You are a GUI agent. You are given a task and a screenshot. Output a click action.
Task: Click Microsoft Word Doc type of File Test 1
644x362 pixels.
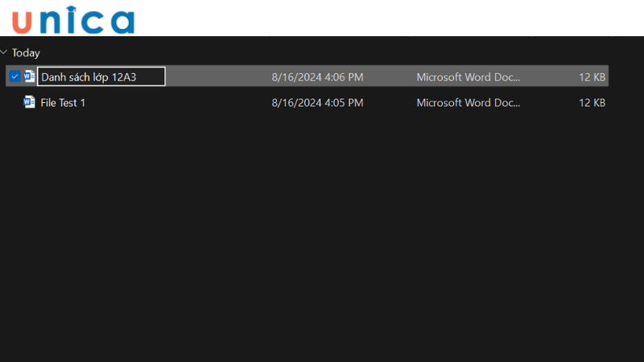(x=468, y=103)
